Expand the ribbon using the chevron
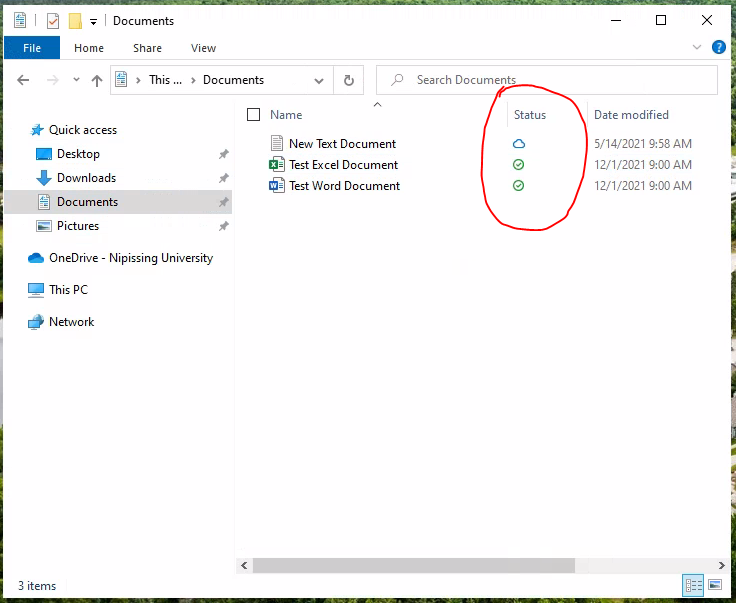The width and height of the screenshot is (736, 603). tap(697, 47)
